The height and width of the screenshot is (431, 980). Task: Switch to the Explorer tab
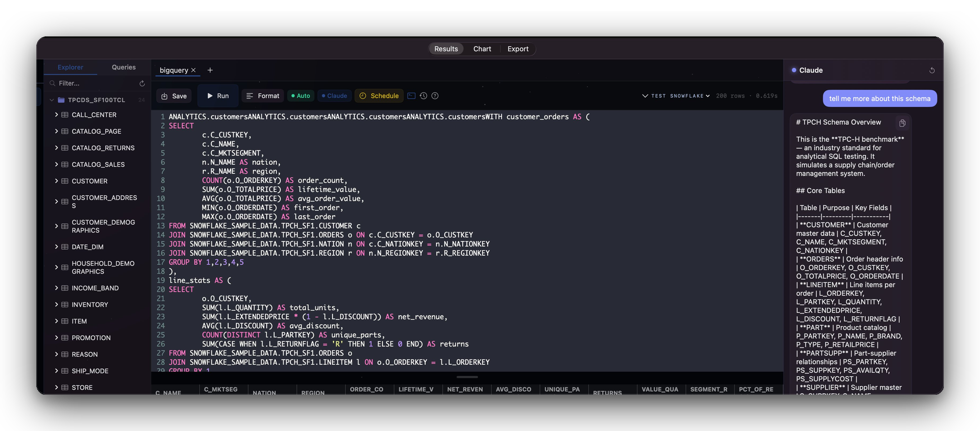pos(70,67)
